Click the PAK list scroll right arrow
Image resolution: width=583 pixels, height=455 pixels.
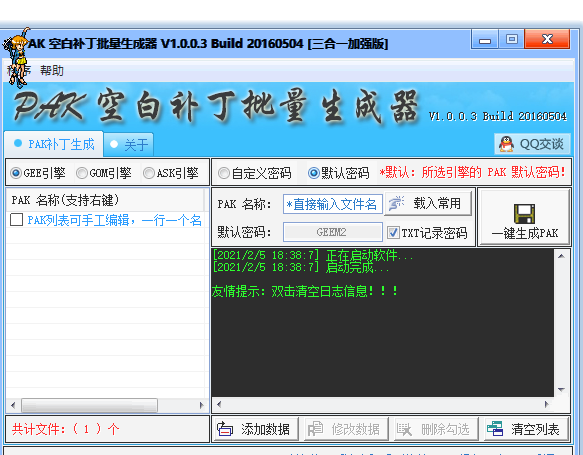[202, 405]
